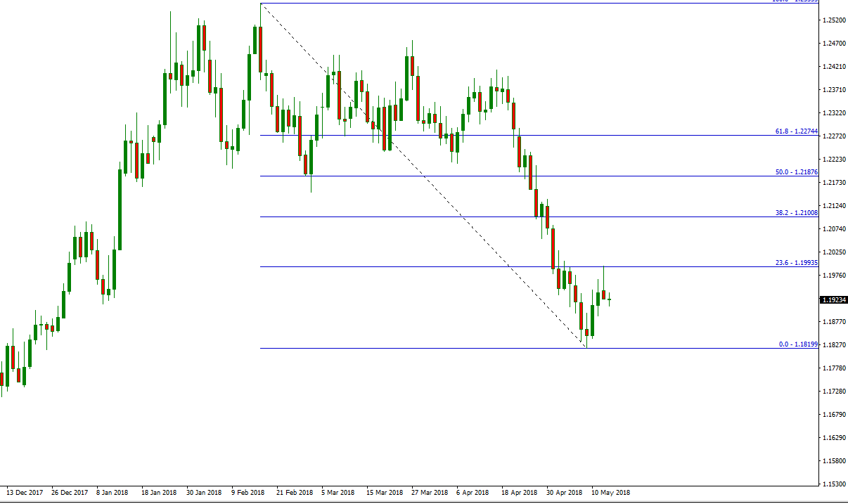Click the 13 Dec 2017 date label
848x504 pixels.
click(x=25, y=493)
